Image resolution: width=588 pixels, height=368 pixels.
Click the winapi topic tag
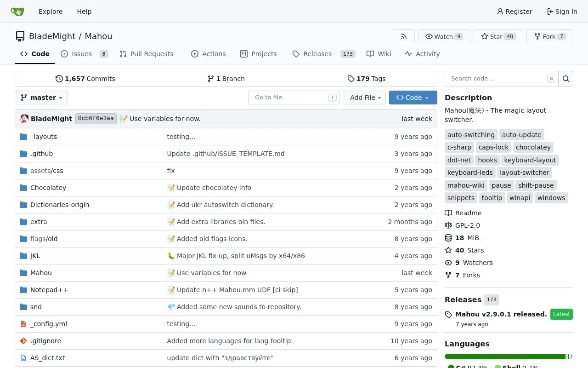[520, 198]
